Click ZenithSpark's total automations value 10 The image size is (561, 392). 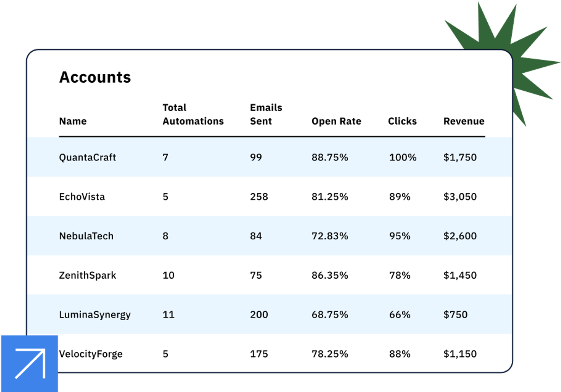coord(168,275)
